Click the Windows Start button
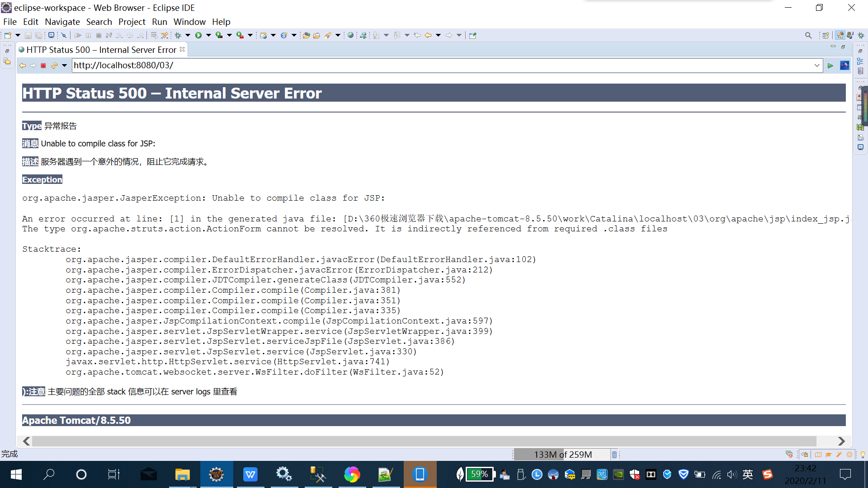The width and height of the screenshot is (868, 488). 16,474
